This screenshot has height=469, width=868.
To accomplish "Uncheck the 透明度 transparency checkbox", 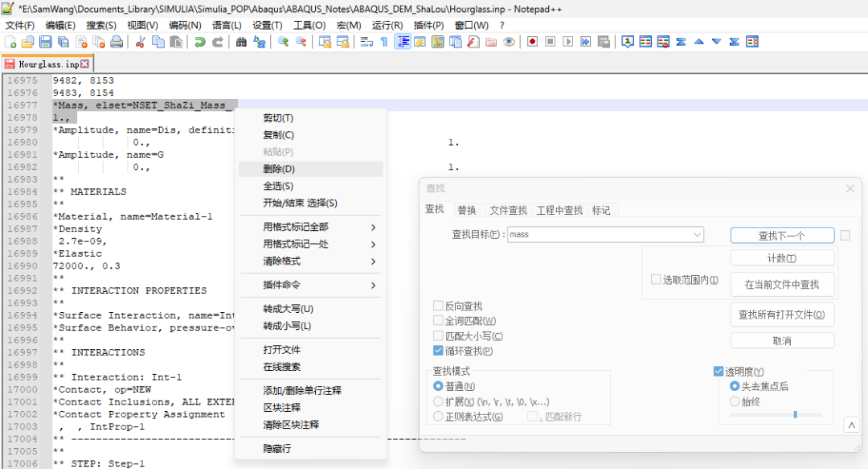I will (x=719, y=372).
